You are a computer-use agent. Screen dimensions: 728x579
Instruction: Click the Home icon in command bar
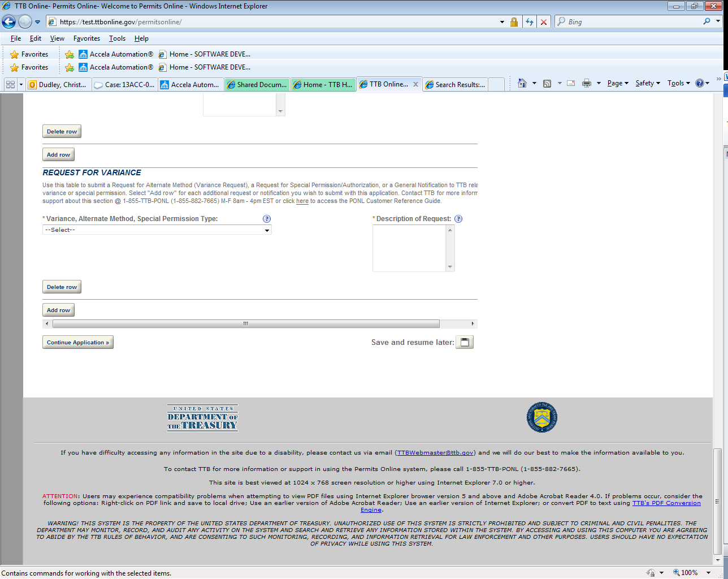point(522,83)
